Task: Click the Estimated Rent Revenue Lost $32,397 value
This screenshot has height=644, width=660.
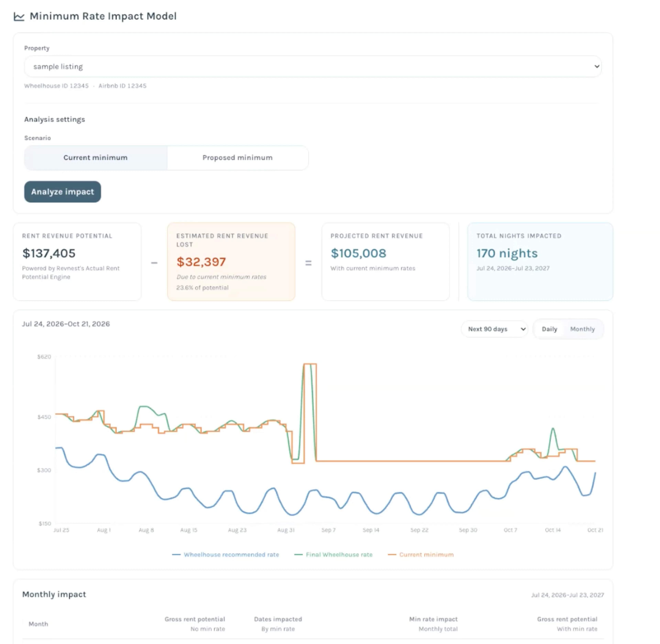Action: pos(201,262)
